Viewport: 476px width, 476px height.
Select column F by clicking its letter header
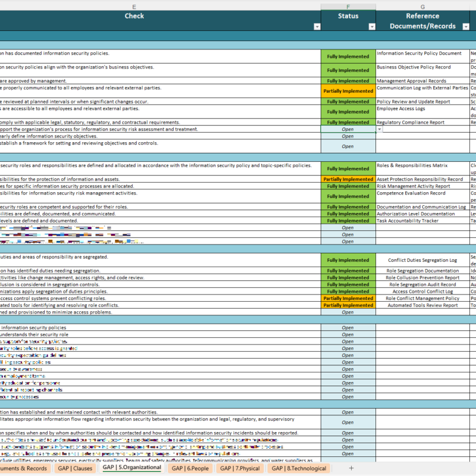pyautogui.click(x=347, y=5)
